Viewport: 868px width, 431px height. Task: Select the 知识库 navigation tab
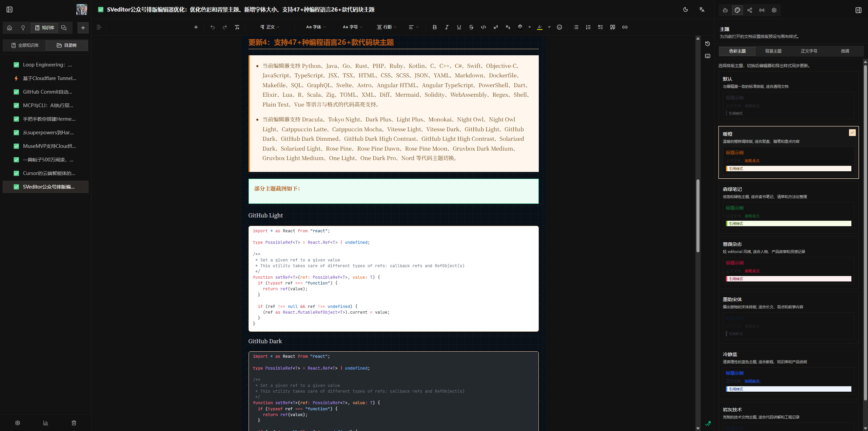[44, 27]
